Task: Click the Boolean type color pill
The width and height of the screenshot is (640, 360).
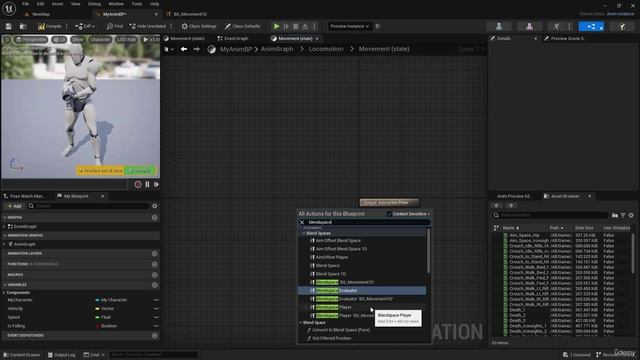Action: 98,326
